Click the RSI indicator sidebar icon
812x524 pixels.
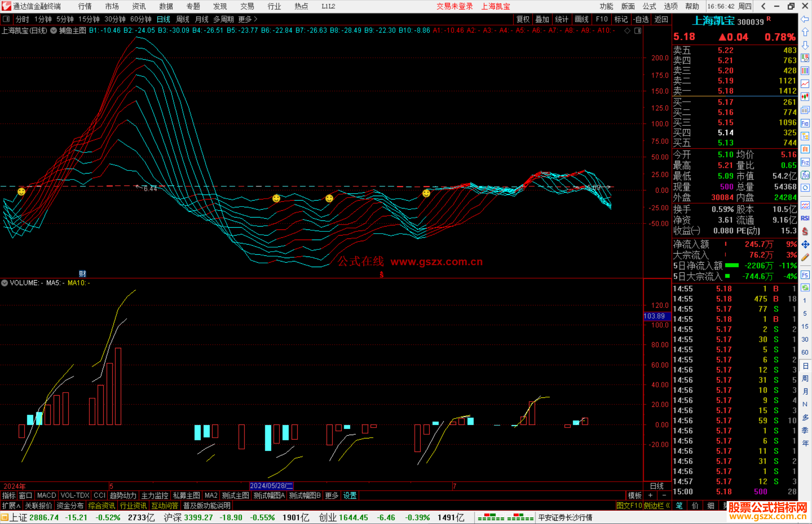(805, 218)
